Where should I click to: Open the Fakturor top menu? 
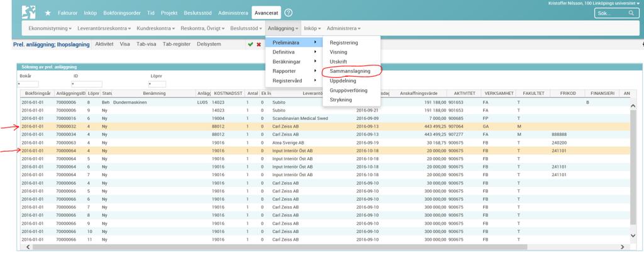pyautogui.click(x=68, y=13)
